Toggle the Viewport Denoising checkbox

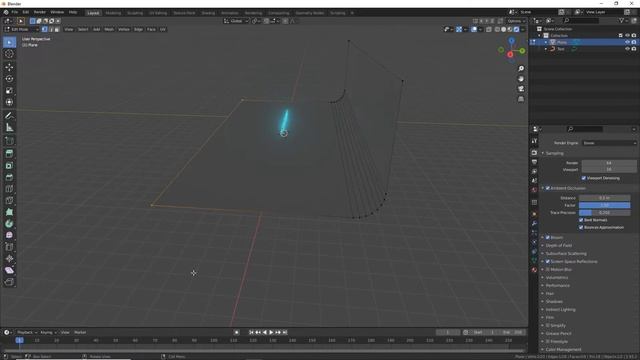pos(584,178)
